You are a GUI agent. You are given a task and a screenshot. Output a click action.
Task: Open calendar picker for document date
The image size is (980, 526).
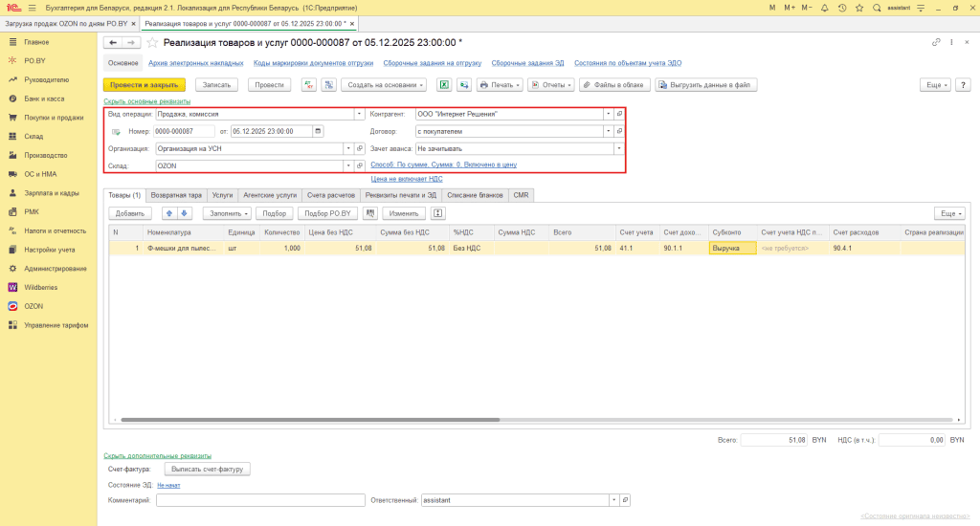[x=318, y=131]
